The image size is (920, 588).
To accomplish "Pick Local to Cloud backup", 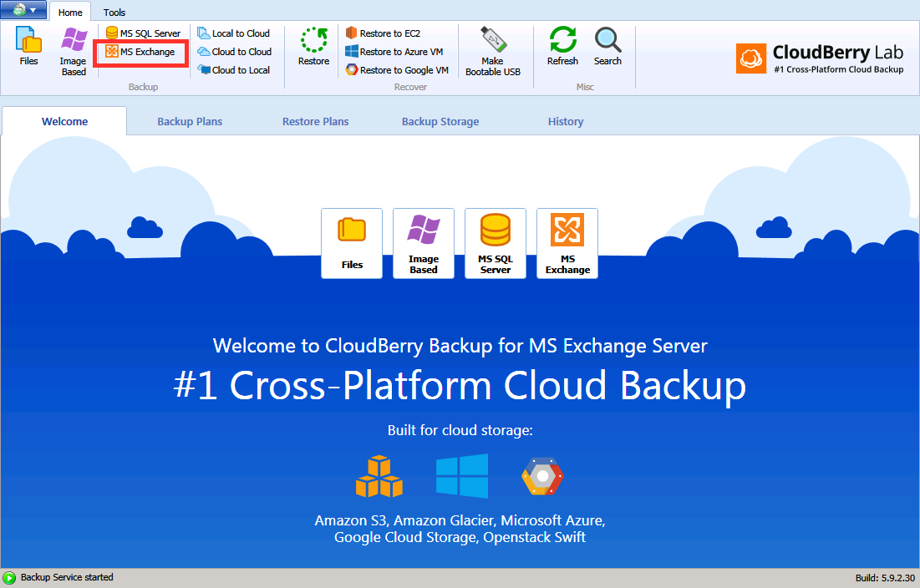I will pyautogui.click(x=233, y=33).
